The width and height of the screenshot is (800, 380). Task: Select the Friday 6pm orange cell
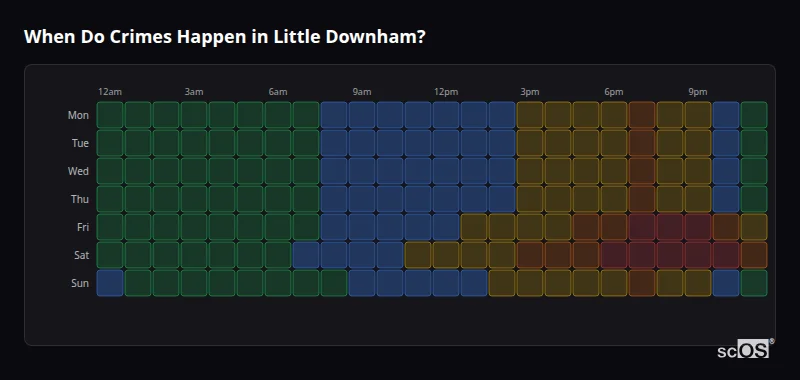(x=614, y=227)
